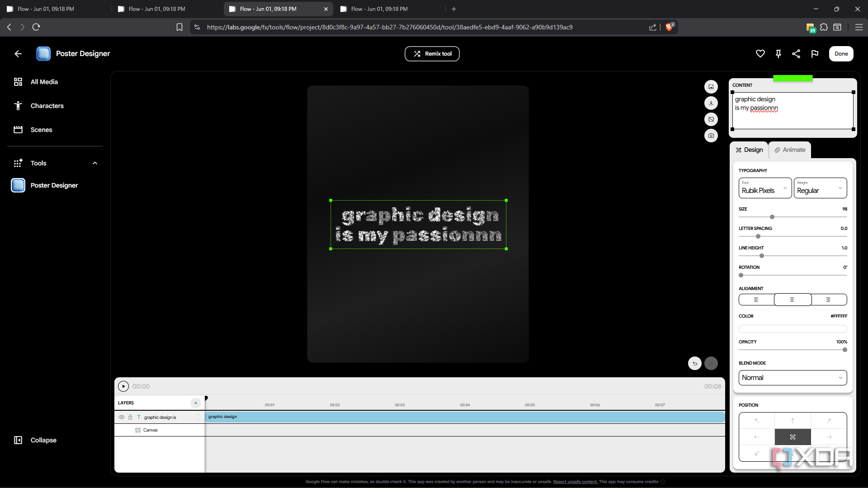Select the Design tab
868x488 pixels.
pos(749,150)
